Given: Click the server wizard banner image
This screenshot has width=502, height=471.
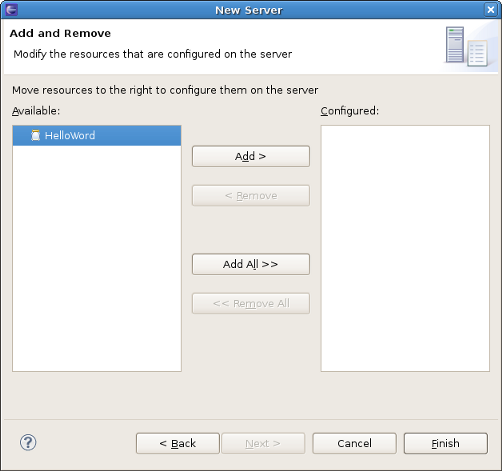Looking at the screenshot, I should point(467,46).
